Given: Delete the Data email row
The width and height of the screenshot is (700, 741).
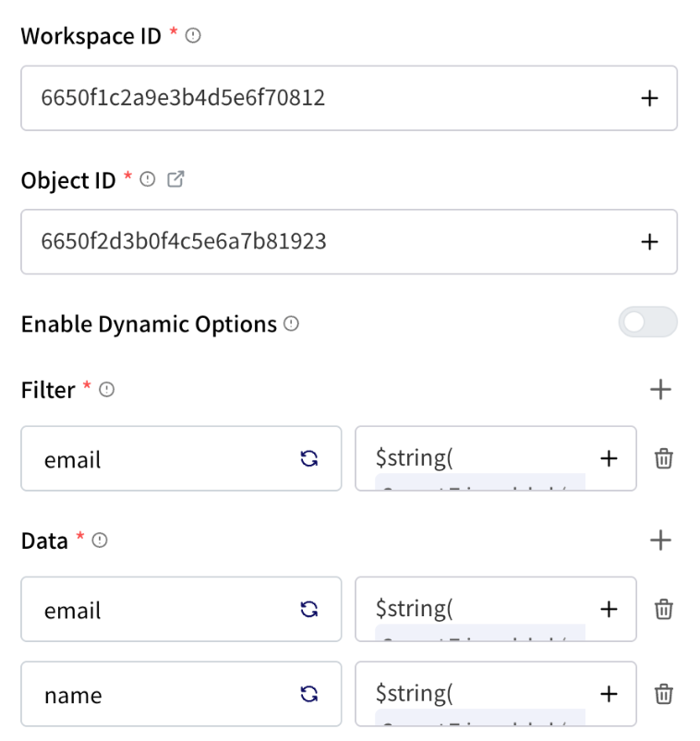Looking at the screenshot, I should (664, 609).
